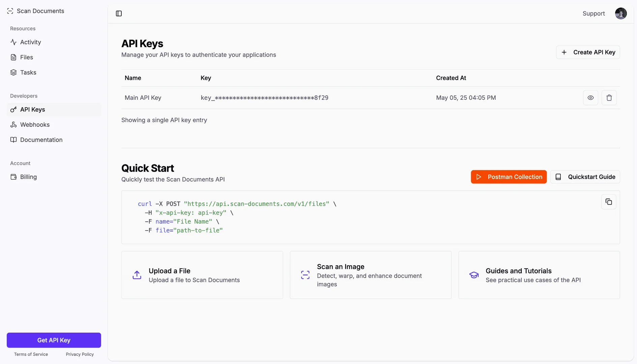
Task: Open the Postman Collection
Action: 509,177
